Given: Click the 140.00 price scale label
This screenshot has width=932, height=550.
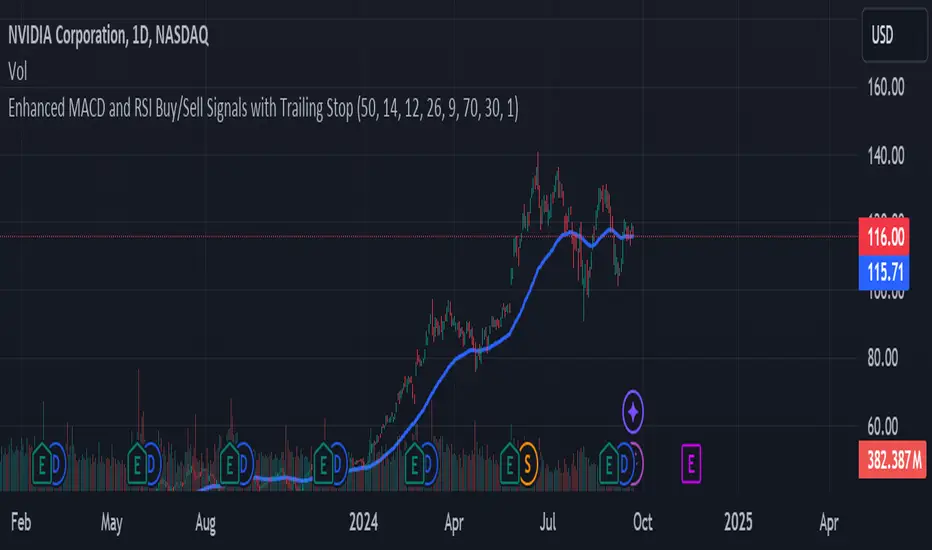Looking at the screenshot, I should pos(883,156).
